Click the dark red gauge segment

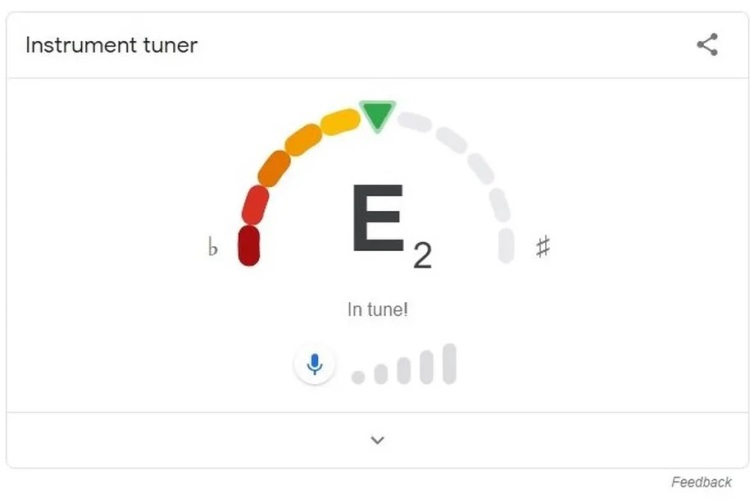[249, 245]
